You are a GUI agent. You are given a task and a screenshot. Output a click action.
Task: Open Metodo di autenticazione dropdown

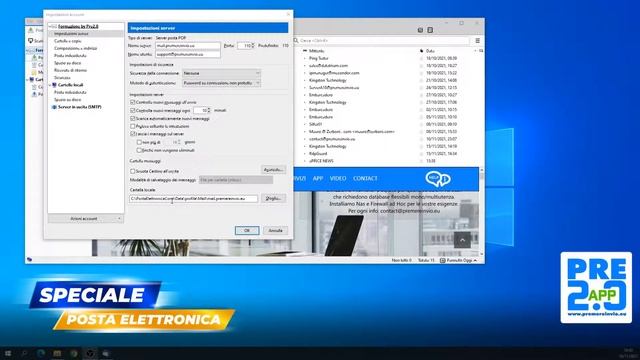click(221, 83)
